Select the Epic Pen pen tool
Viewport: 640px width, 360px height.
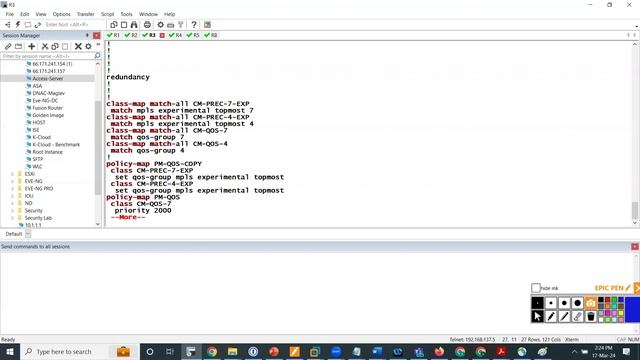tap(551, 316)
